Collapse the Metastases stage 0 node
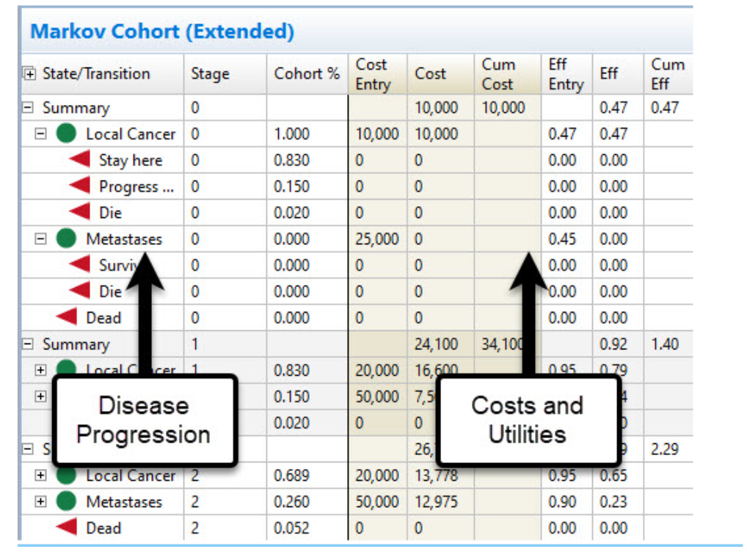This screenshot has width=747, height=560. point(42,239)
